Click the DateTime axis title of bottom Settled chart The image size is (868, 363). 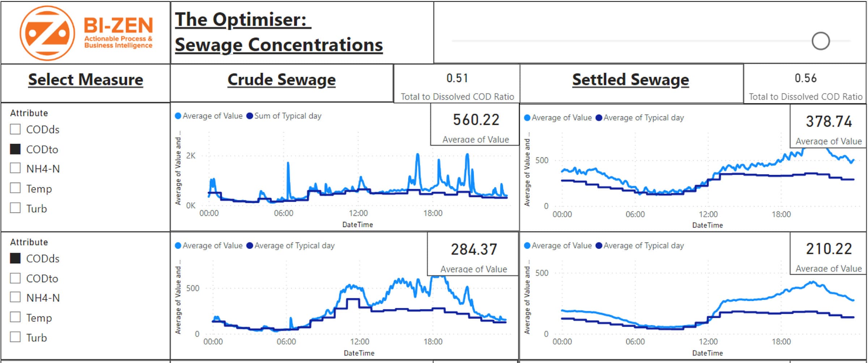(x=707, y=353)
